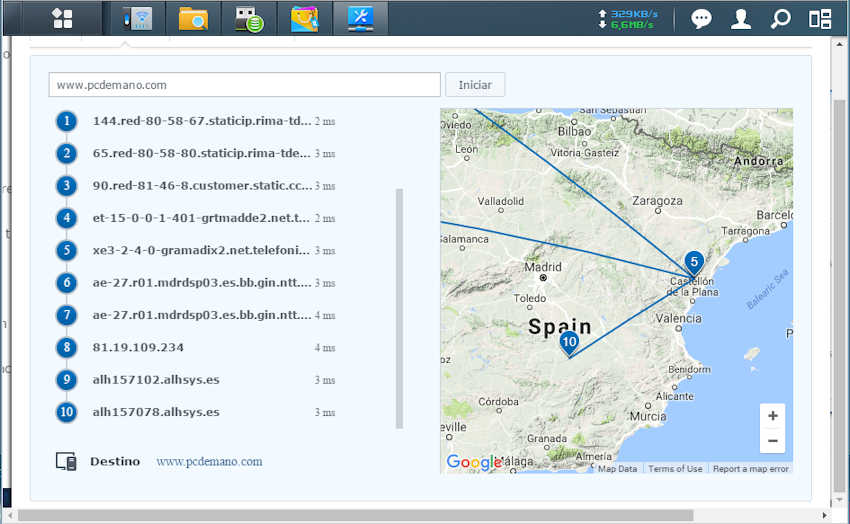
Task: Click the Destino device icon
Action: pos(66,462)
